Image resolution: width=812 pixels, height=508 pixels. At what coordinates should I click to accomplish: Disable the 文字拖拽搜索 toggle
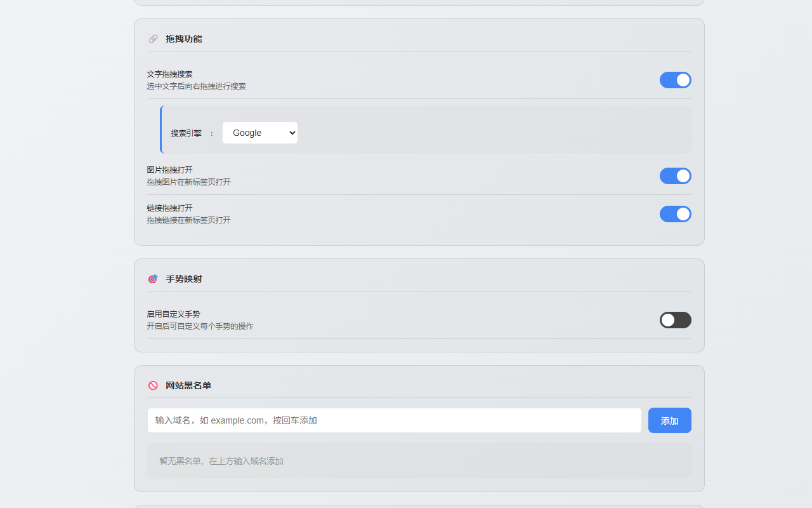tap(675, 80)
